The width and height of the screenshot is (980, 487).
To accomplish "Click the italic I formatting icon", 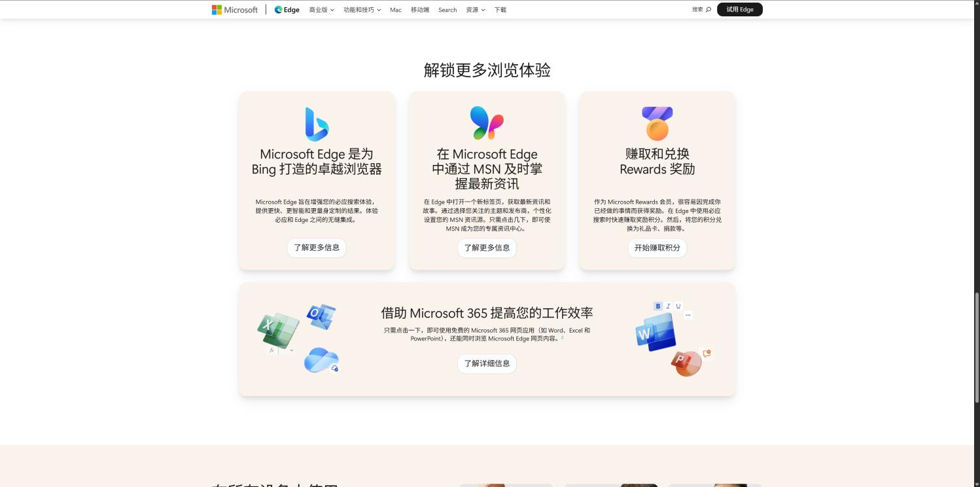I will (x=668, y=306).
